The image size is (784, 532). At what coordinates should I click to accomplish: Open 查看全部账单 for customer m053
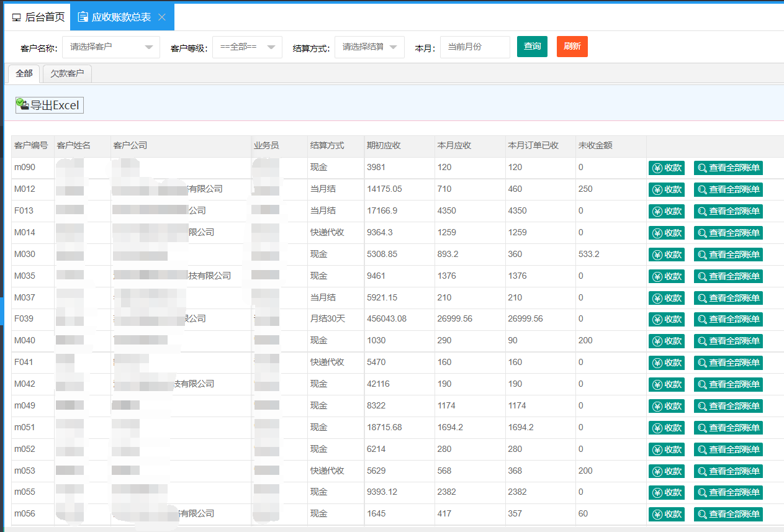pyautogui.click(x=728, y=471)
